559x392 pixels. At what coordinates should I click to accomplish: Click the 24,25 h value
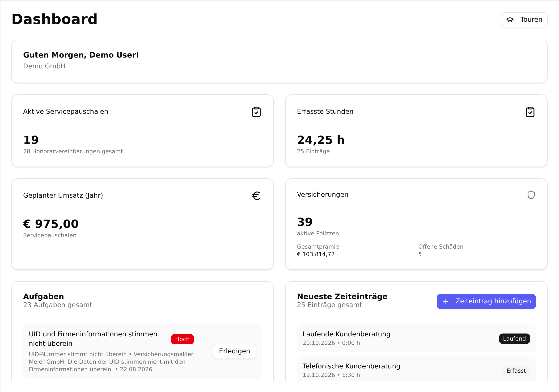[321, 140]
